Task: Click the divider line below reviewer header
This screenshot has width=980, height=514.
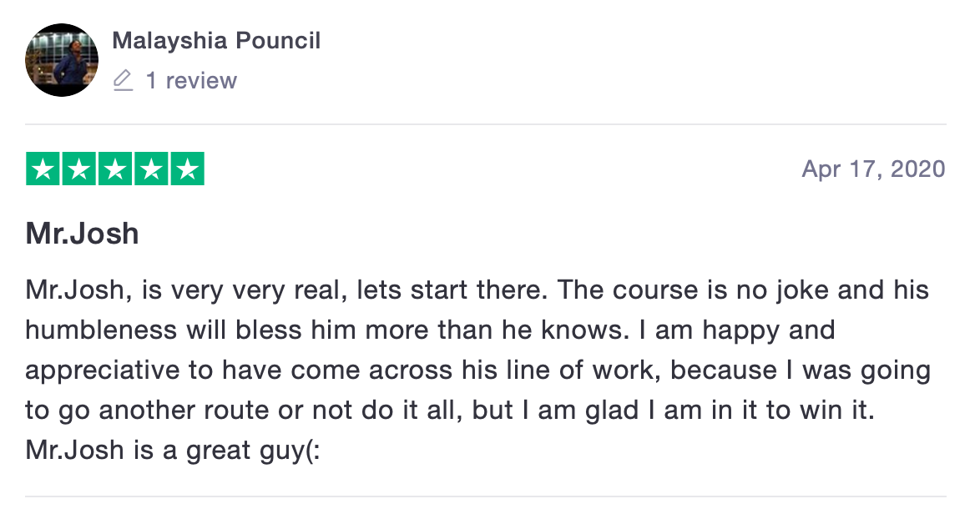Action: (x=485, y=124)
